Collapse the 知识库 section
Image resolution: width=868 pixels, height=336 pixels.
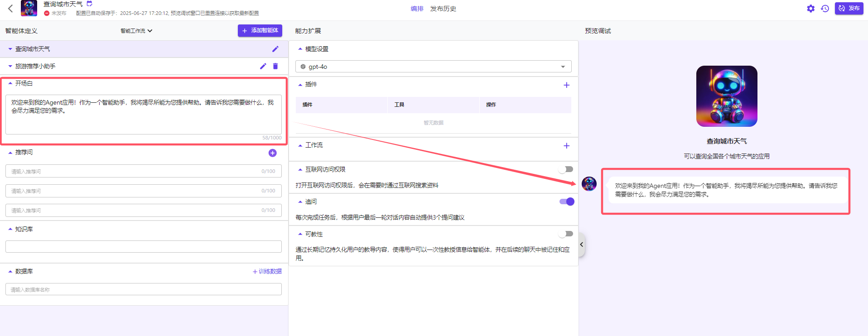point(10,229)
